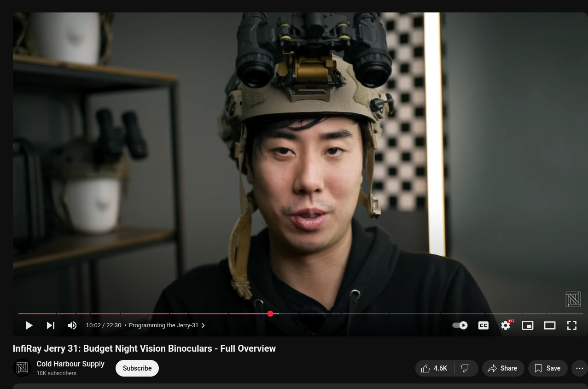The height and width of the screenshot is (389, 588).
Task: Open the Cold Harbour Supply channel name link
Action: tap(70, 364)
